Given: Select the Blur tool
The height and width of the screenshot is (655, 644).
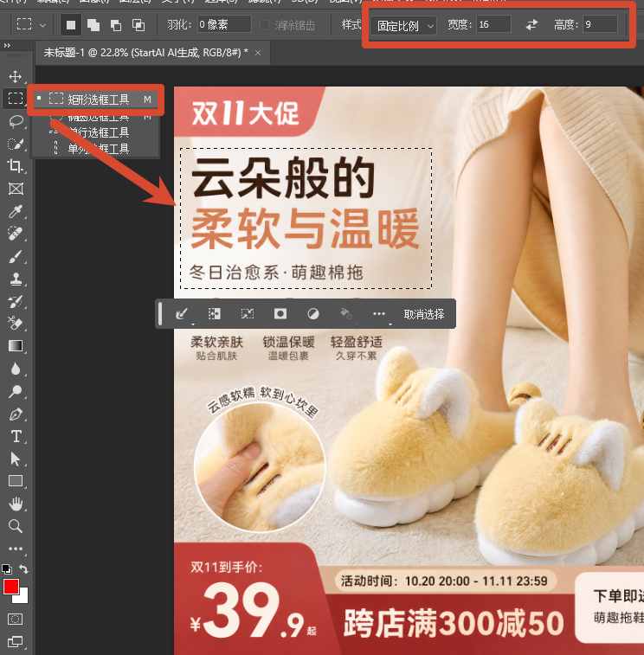Looking at the screenshot, I should 16,369.
